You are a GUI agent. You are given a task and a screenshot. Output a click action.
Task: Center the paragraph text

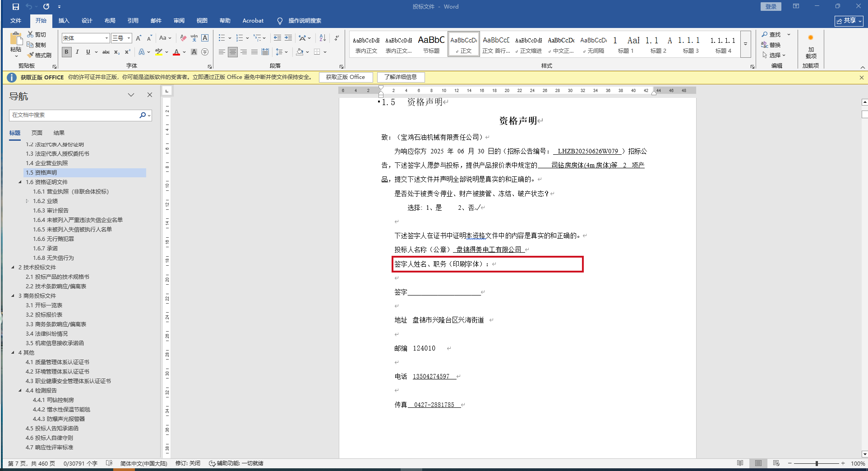[x=232, y=52]
